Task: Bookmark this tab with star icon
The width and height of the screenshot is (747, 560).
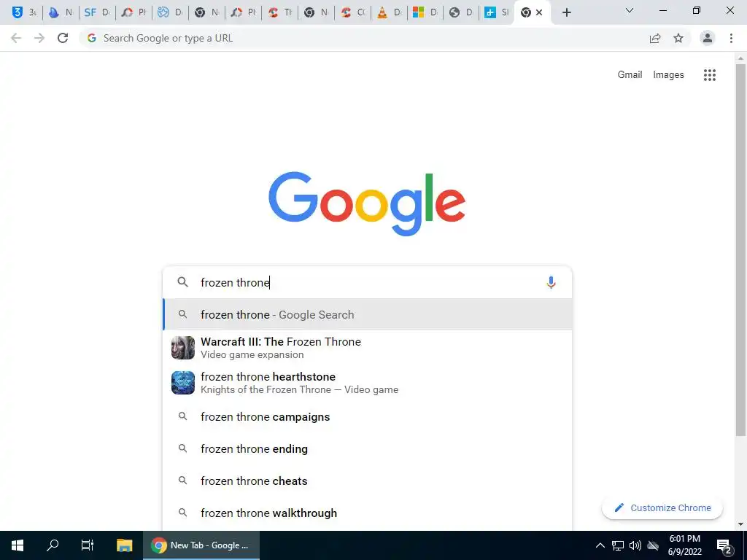Action: (678, 38)
